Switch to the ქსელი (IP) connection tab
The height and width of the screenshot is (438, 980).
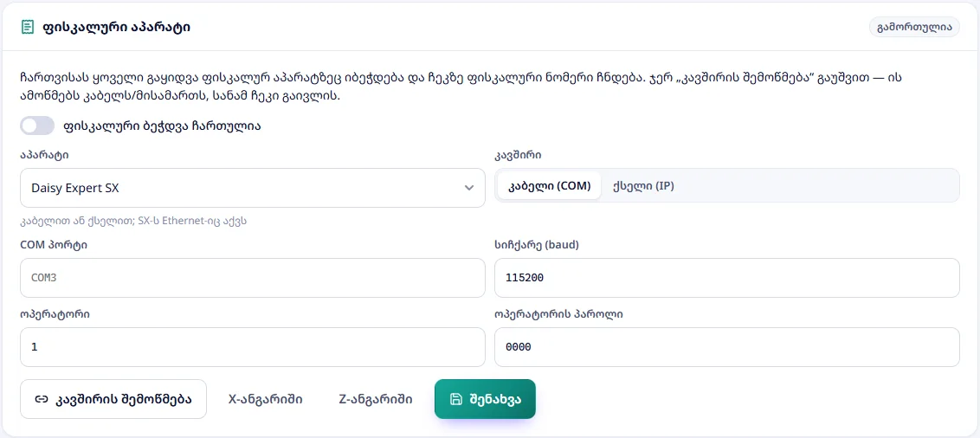click(x=644, y=186)
